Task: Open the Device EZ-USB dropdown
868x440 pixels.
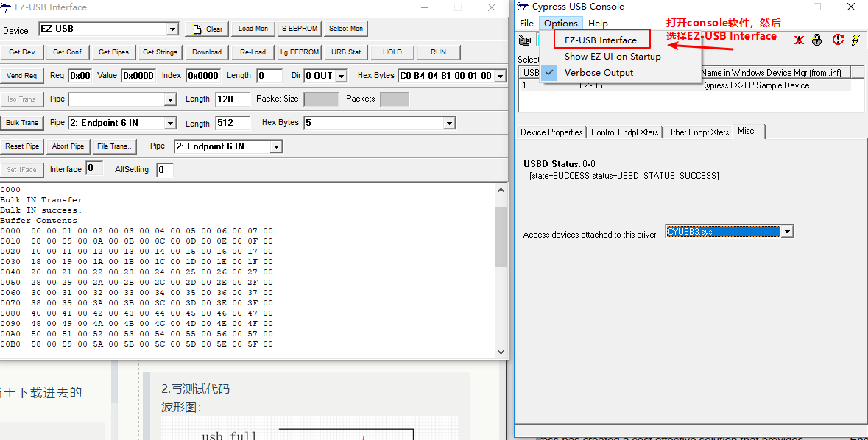Action: [173, 29]
